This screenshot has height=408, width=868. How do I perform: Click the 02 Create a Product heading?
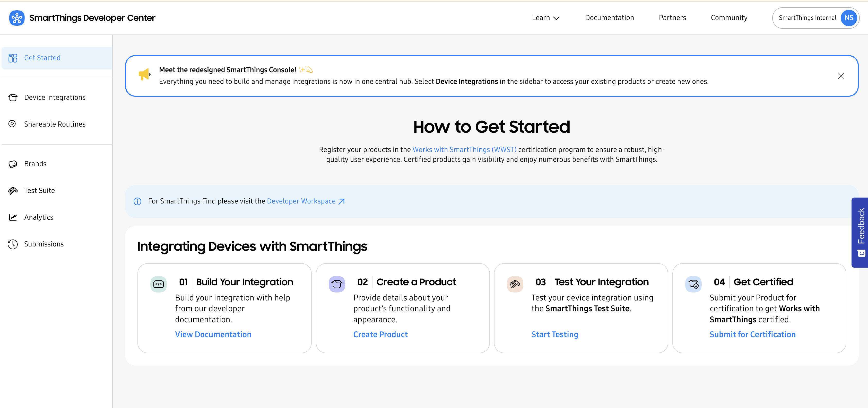coord(406,282)
